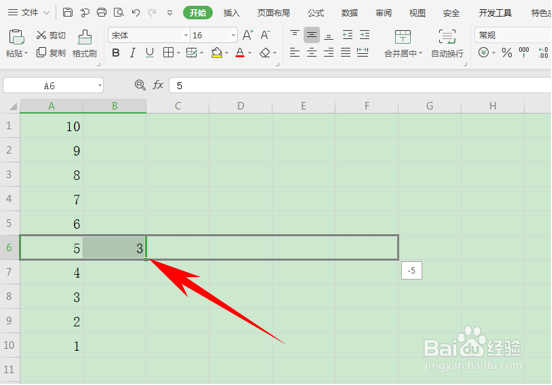Apply percent style format

507,53
